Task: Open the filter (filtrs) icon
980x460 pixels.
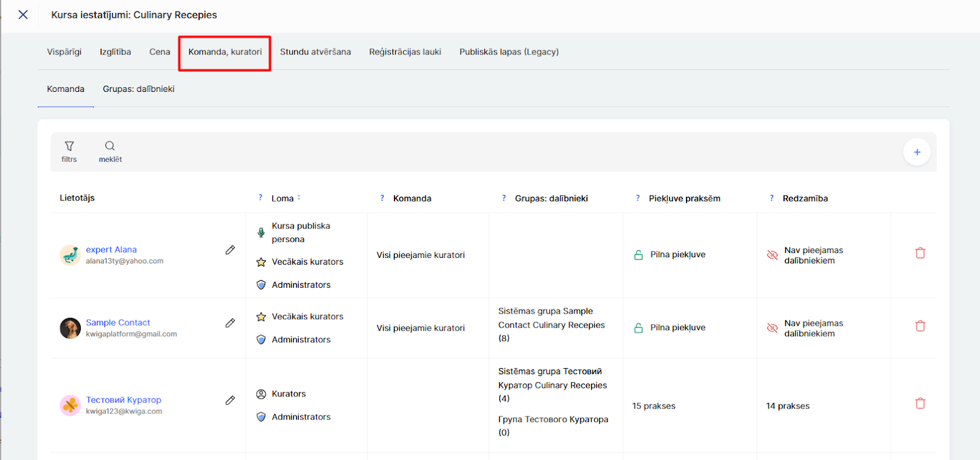Action: click(69, 146)
